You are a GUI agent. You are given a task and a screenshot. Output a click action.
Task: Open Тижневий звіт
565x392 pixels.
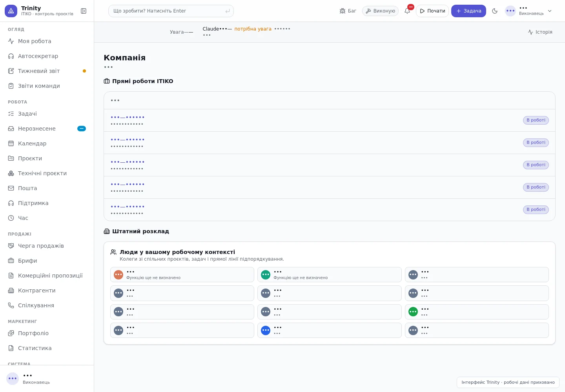[47, 71]
